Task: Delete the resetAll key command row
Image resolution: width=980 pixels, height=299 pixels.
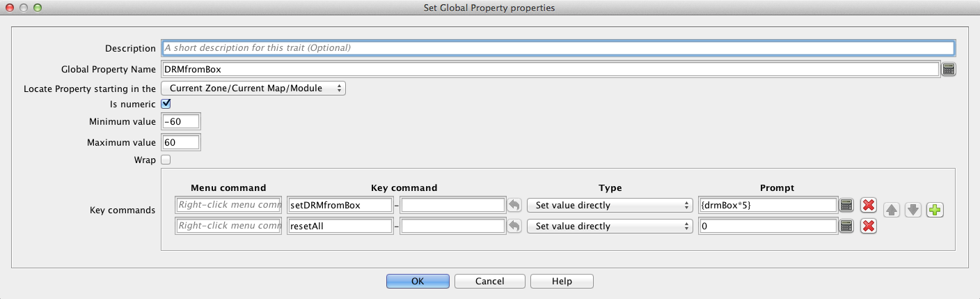Action: click(868, 226)
